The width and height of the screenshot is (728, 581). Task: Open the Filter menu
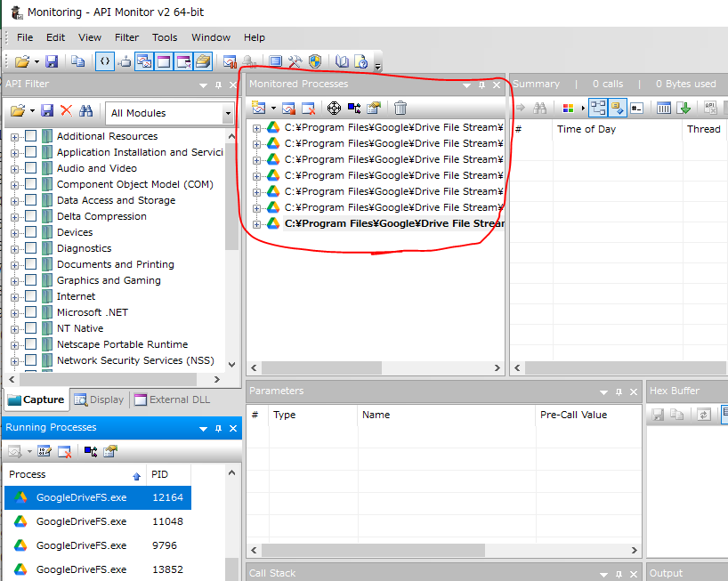pos(126,37)
